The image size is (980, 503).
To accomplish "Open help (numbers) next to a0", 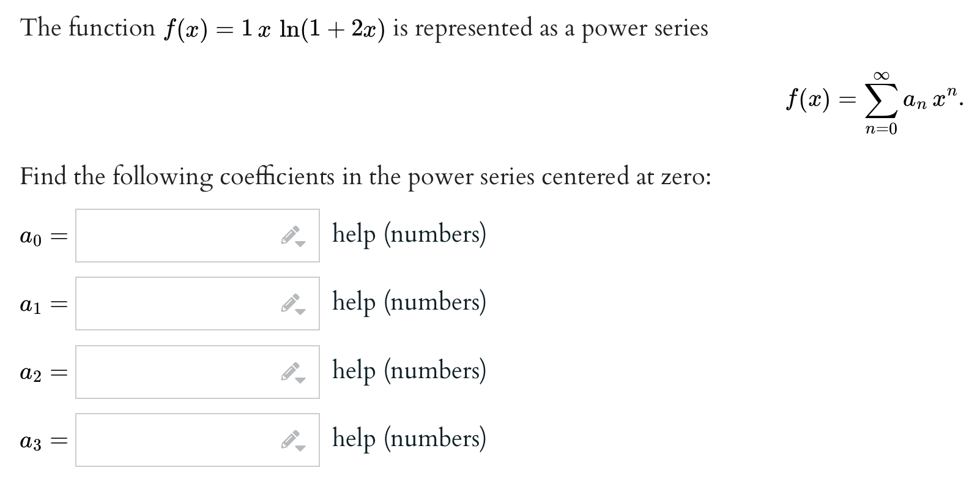I will coord(409,234).
